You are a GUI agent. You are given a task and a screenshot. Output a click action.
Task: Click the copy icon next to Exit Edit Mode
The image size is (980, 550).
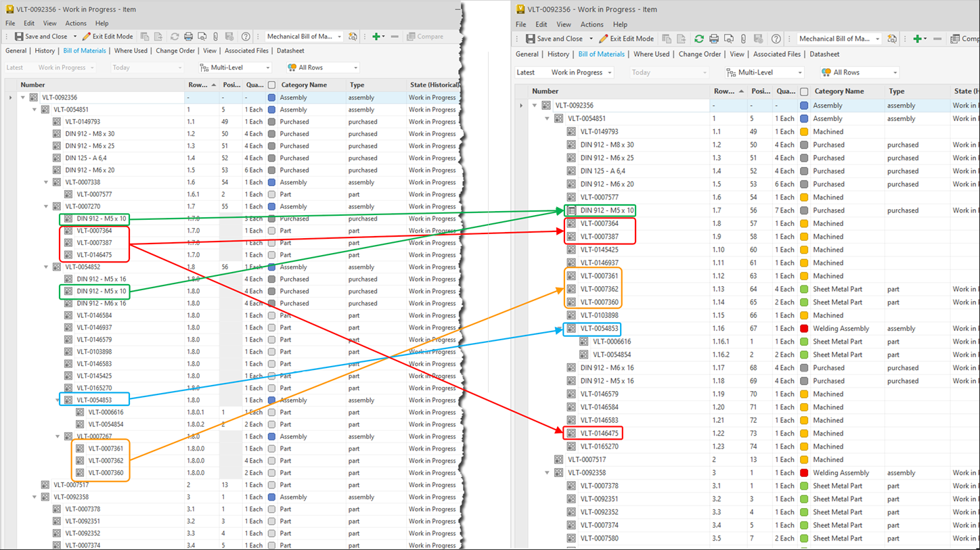145,37
